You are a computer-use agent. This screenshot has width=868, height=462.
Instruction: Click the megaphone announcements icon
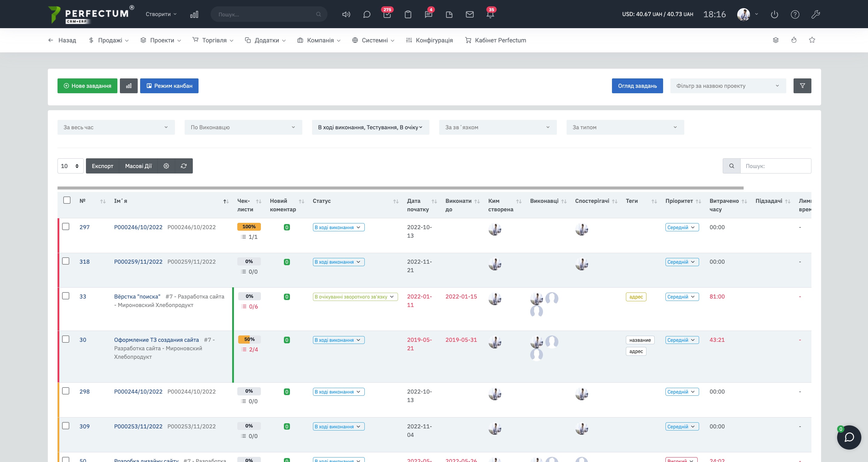(x=346, y=14)
